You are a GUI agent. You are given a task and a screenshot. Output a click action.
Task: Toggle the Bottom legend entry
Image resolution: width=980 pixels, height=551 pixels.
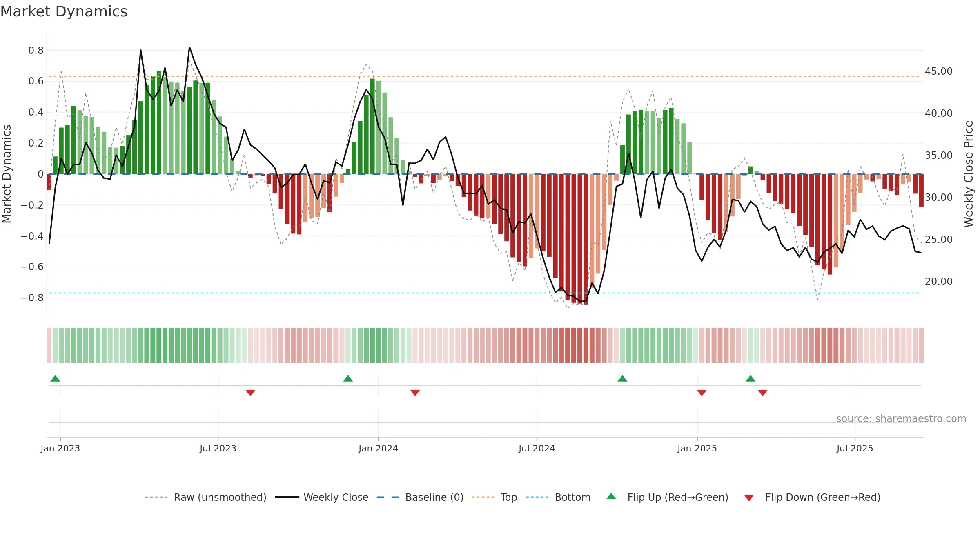click(558, 497)
